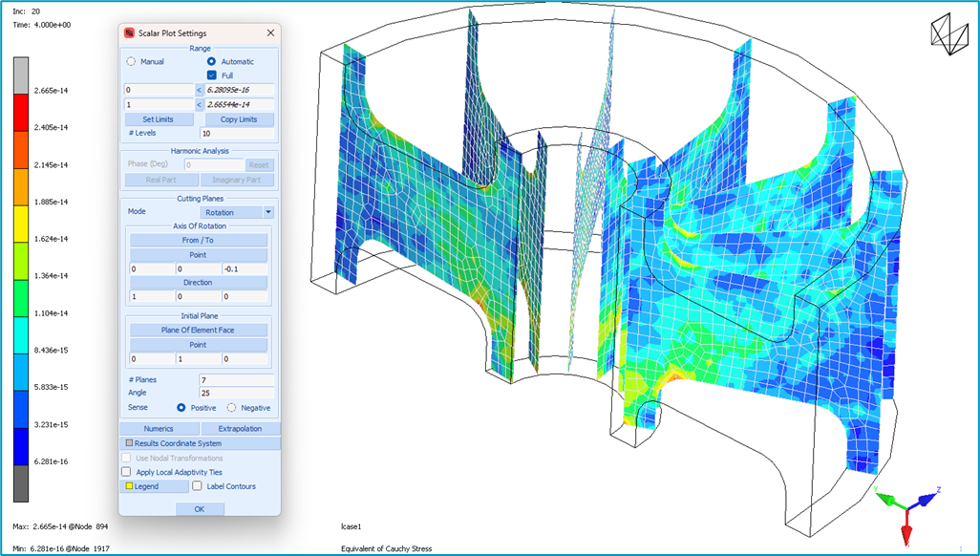Click the 'Min: 6.281e-16 @Node 1917' text
The width and height of the screenshot is (980, 556).
click(x=59, y=549)
